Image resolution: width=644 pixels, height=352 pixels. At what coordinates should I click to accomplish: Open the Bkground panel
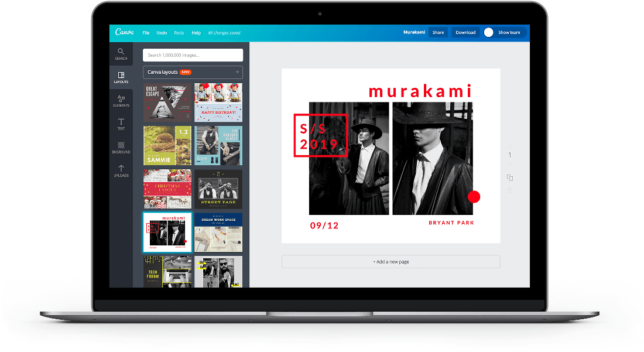coord(121,148)
